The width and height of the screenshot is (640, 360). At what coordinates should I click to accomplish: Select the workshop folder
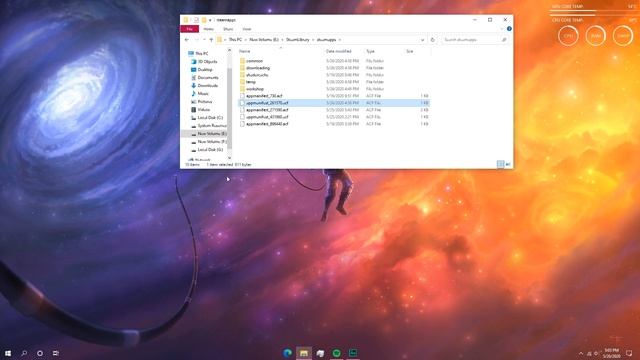(x=255, y=89)
